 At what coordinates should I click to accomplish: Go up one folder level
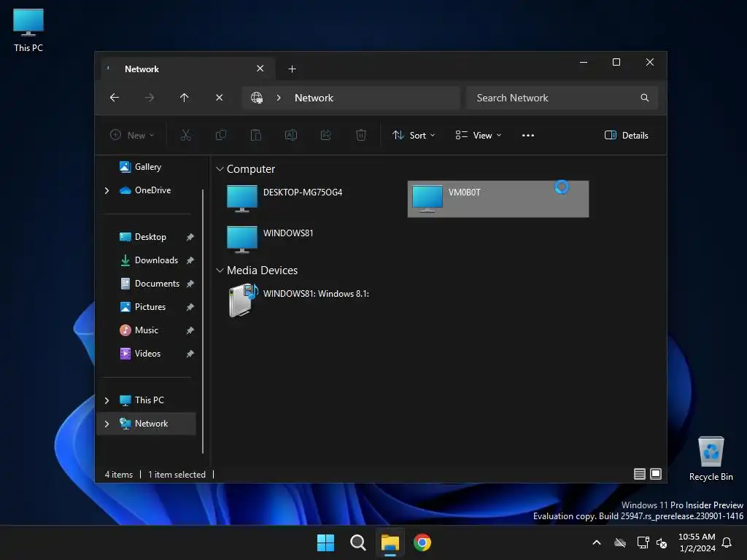pos(185,98)
